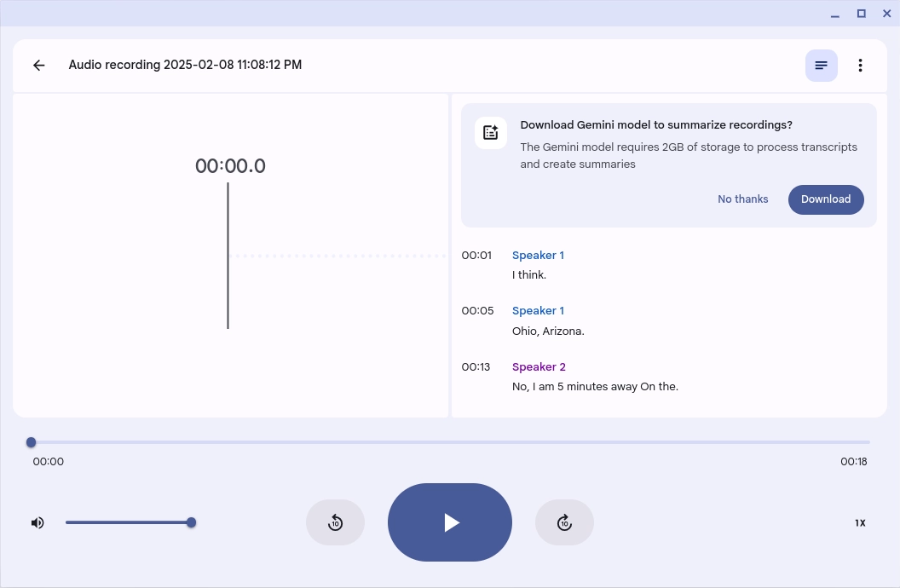Select the Speaker 2 label
The height and width of the screenshot is (588, 900).
[539, 367]
